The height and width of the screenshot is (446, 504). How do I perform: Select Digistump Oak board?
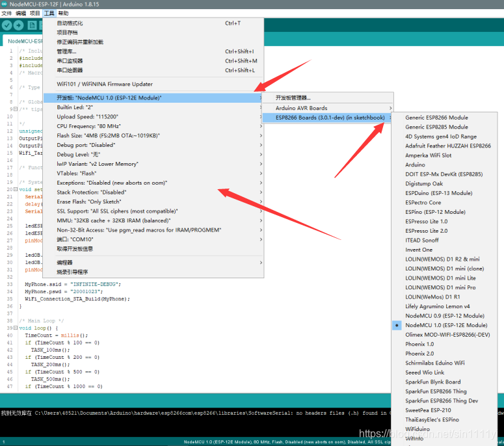tap(445, 183)
